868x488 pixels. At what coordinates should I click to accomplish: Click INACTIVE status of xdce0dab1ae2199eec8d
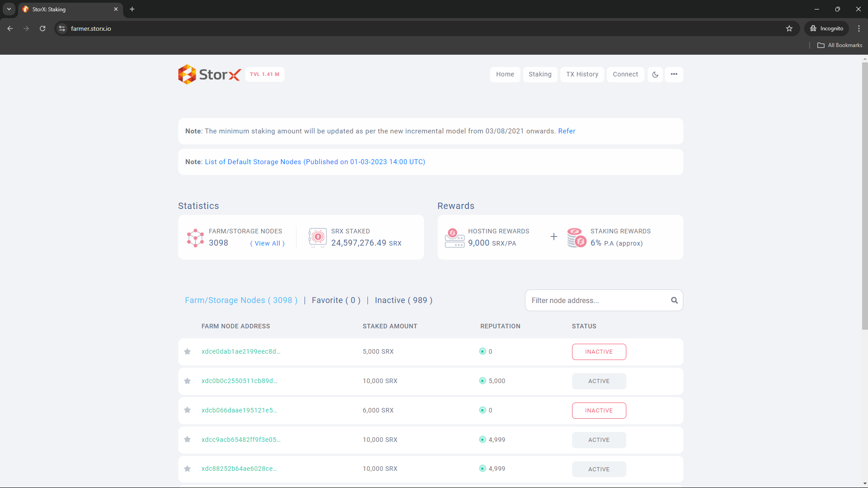599,352
